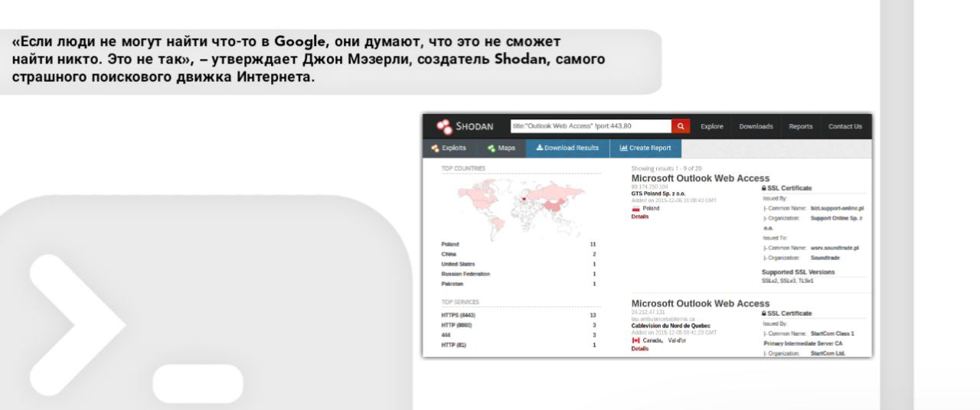Open the Exploits section

[449, 148]
